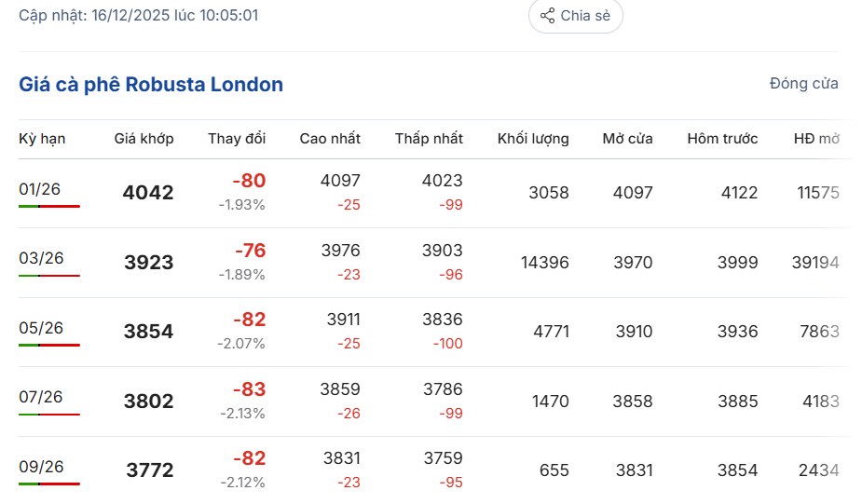Click the HĐ mở column header
Image resolution: width=862 pixels, height=504 pixels.
816,139
